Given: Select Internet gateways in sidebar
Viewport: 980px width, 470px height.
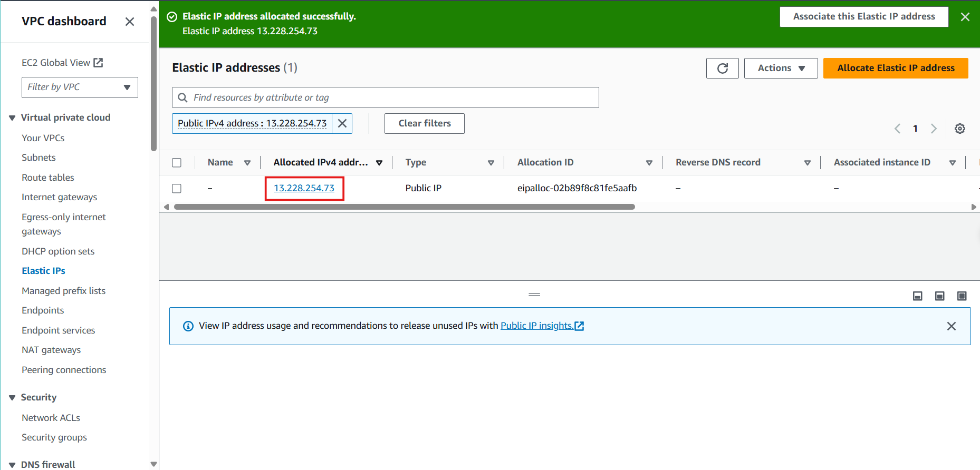Looking at the screenshot, I should (x=60, y=197).
